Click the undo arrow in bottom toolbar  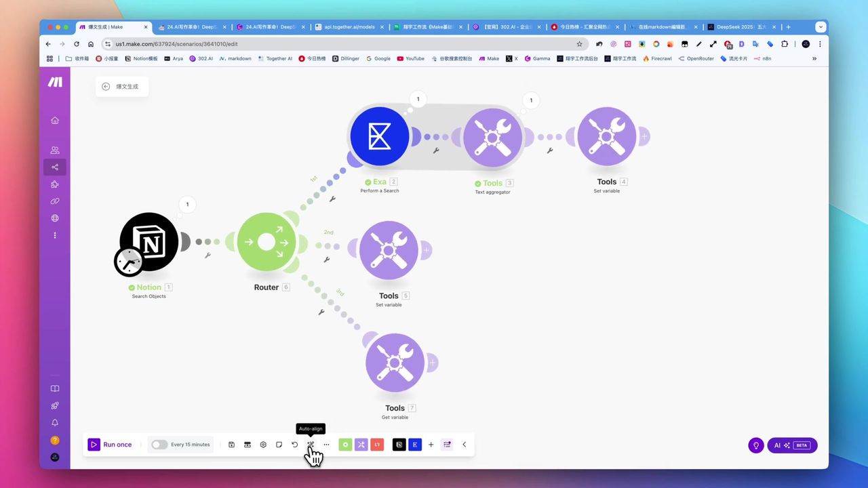click(294, 445)
